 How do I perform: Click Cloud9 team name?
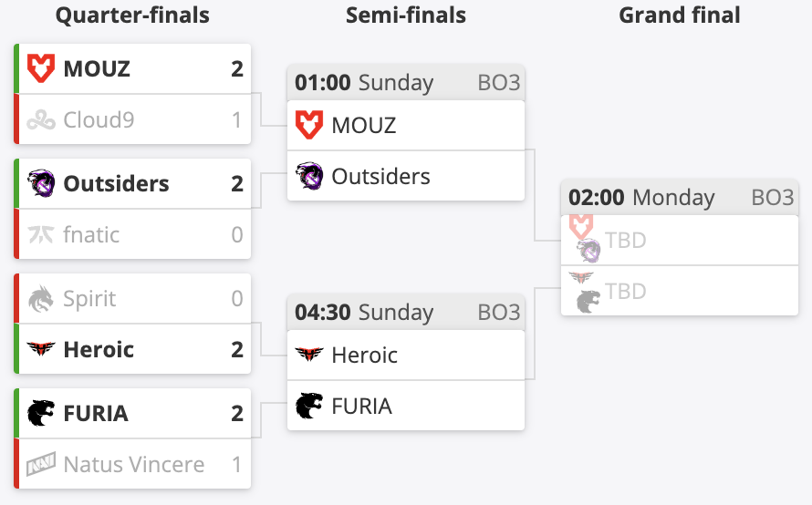(x=99, y=120)
